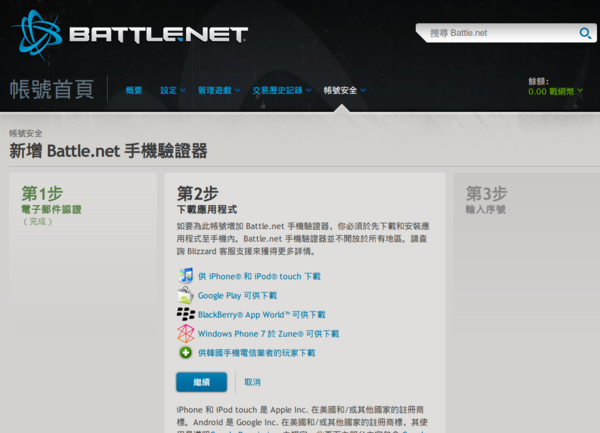Click the Battle.net logo emblem
This screenshot has height=433, width=600.
click(38, 34)
